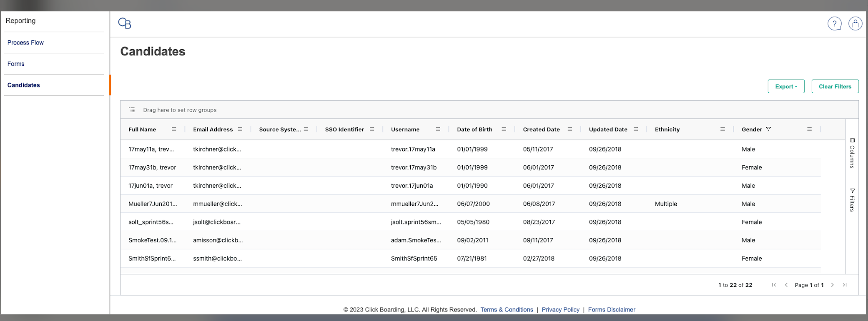Select Candidates in the Reporting sidebar
The height and width of the screenshot is (321, 868).
[x=24, y=85]
